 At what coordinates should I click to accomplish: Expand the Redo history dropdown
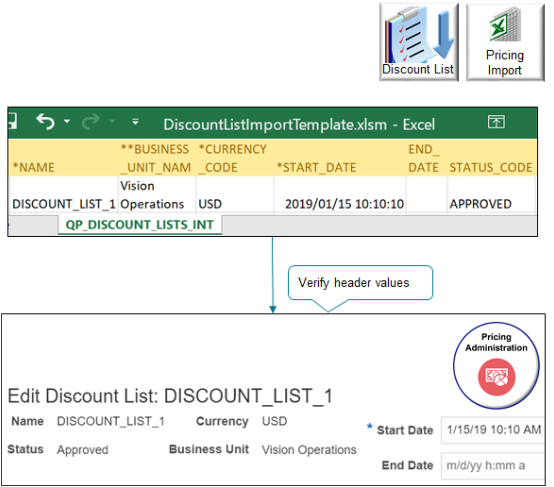112,122
